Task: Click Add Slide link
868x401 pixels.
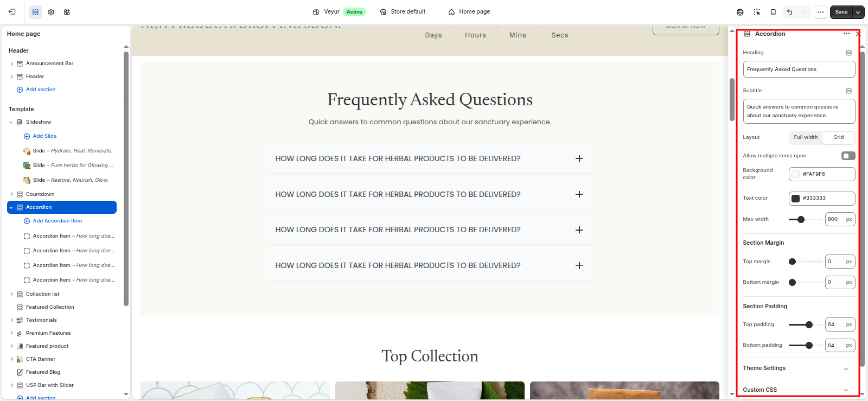Action: click(x=44, y=136)
